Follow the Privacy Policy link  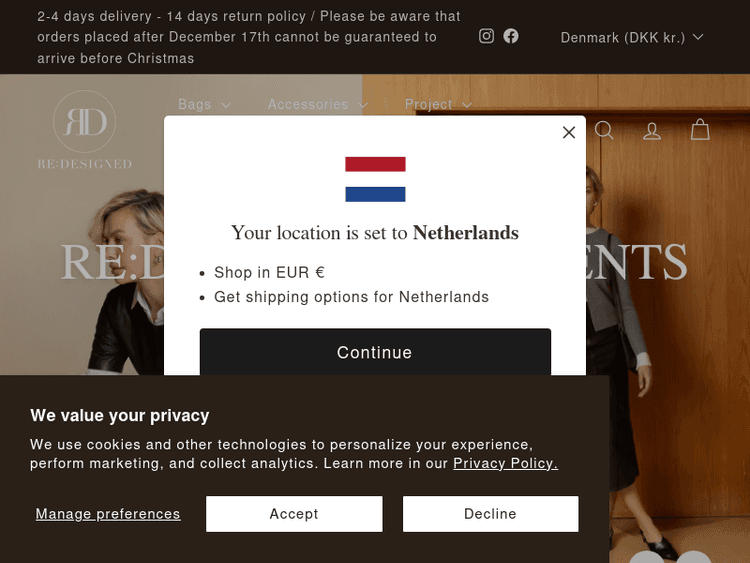(505, 463)
